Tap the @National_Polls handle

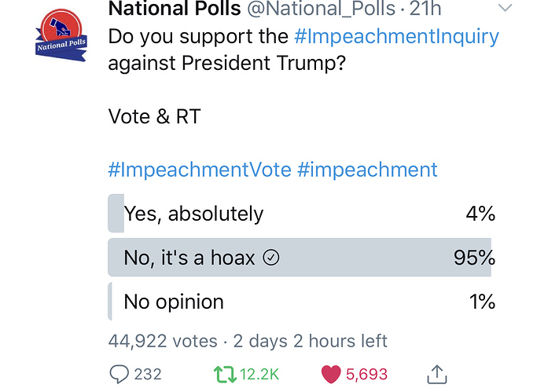tap(322, 8)
